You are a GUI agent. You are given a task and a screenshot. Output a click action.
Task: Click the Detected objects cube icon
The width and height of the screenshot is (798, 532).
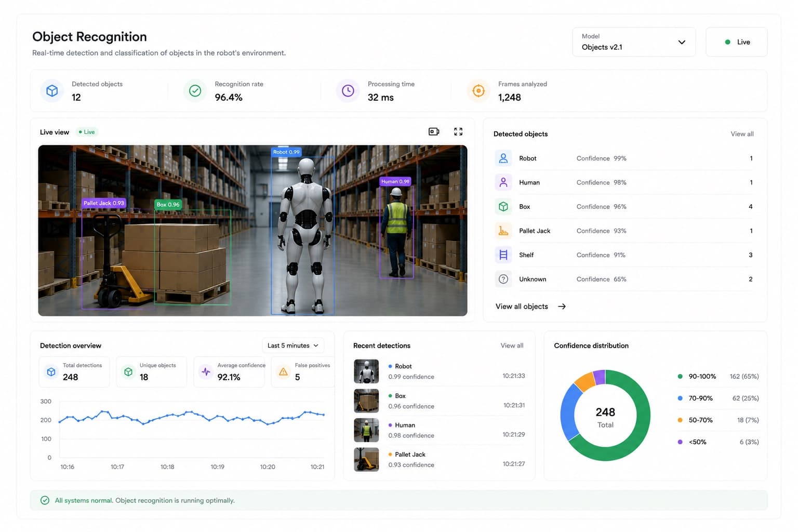(52, 91)
